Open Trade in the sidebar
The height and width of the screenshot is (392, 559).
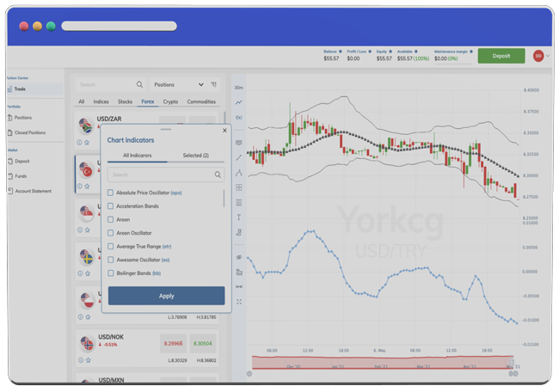[34, 89]
